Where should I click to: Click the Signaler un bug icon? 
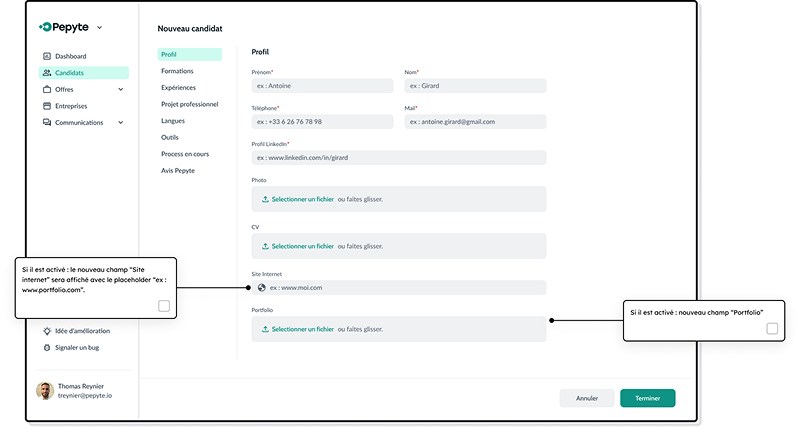[47, 348]
